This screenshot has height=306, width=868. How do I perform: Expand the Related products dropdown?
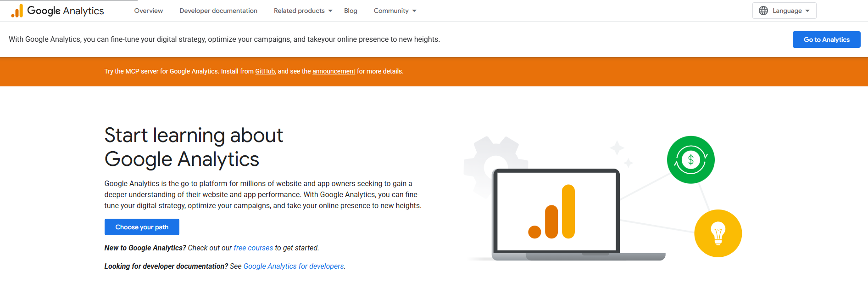click(x=303, y=11)
